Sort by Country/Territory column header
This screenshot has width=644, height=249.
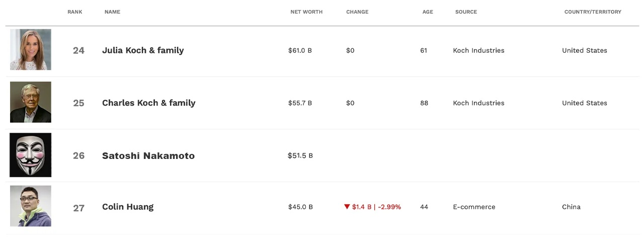click(593, 12)
